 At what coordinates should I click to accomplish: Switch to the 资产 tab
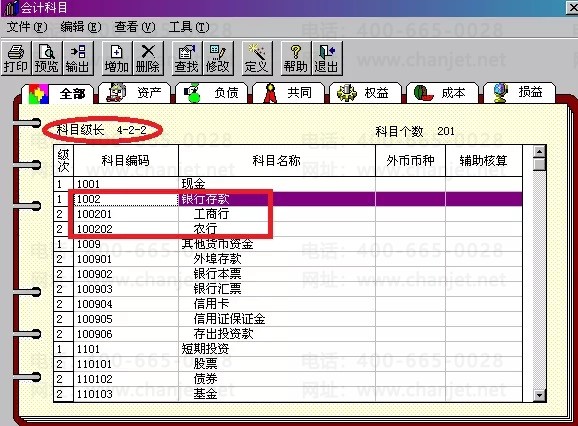pyautogui.click(x=135, y=92)
